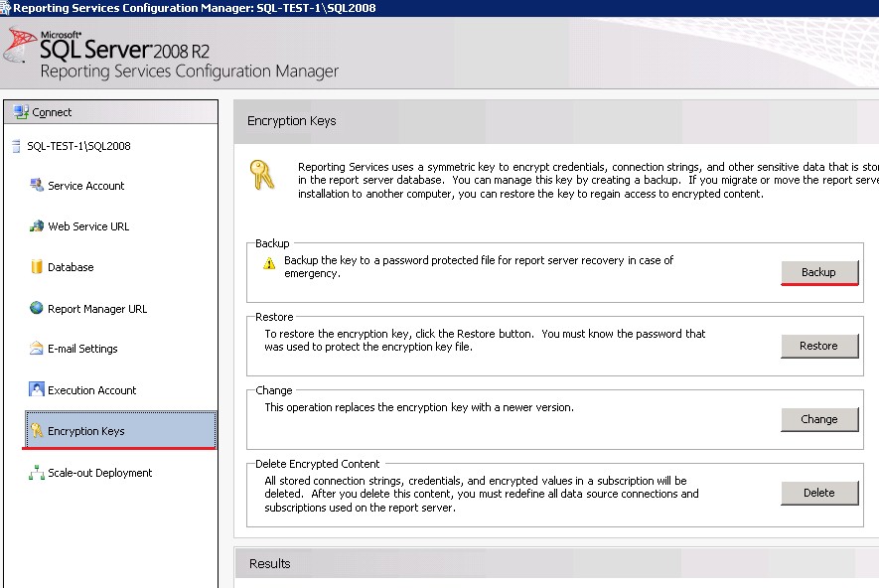Click the SQL-TEST-1 server instance icon
This screenshot has width=879, height=588.
tap(16, 146)
